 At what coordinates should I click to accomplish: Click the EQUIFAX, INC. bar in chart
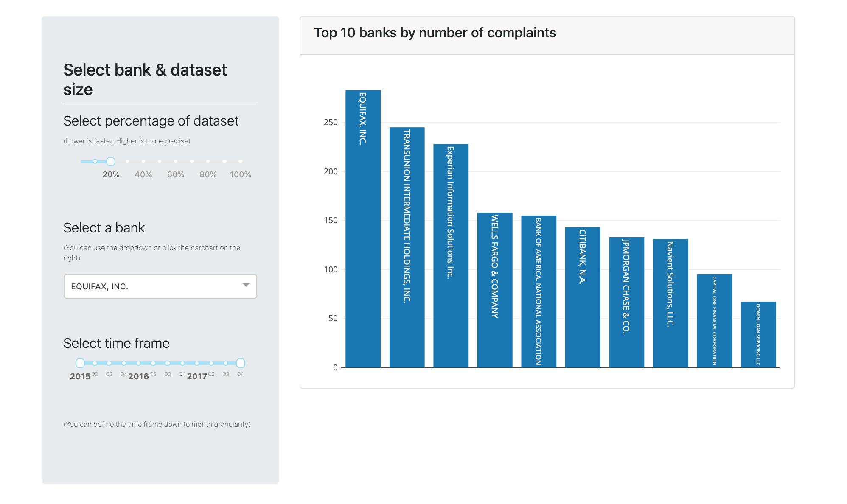pyautogui.click(x=363, y=229)
